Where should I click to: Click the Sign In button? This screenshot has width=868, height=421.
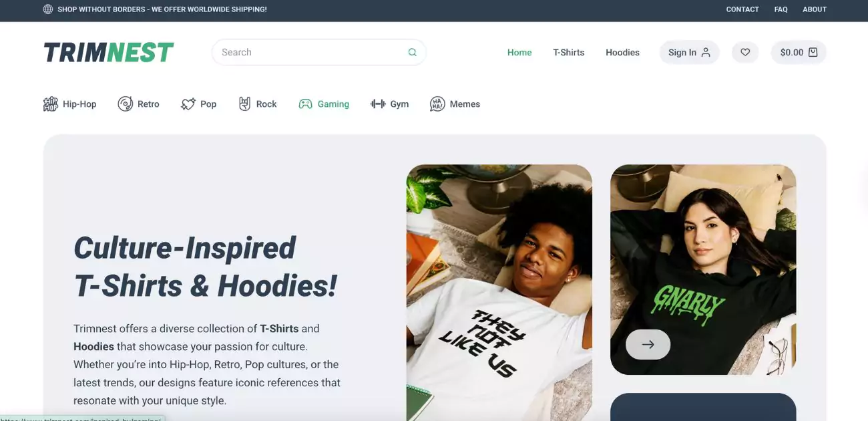689,52
